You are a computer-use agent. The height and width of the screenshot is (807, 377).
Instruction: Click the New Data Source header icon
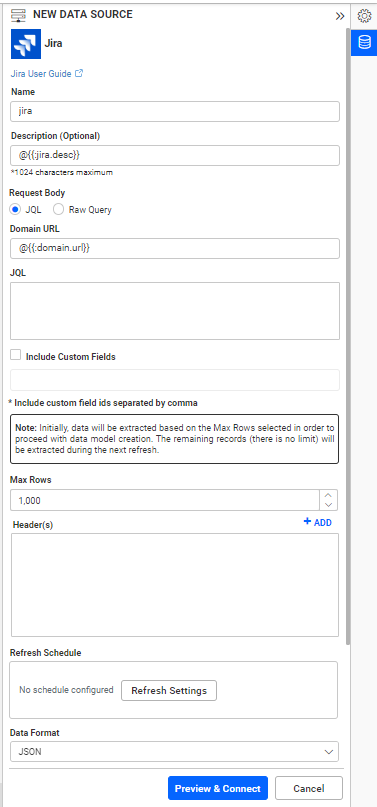point(19,15)
